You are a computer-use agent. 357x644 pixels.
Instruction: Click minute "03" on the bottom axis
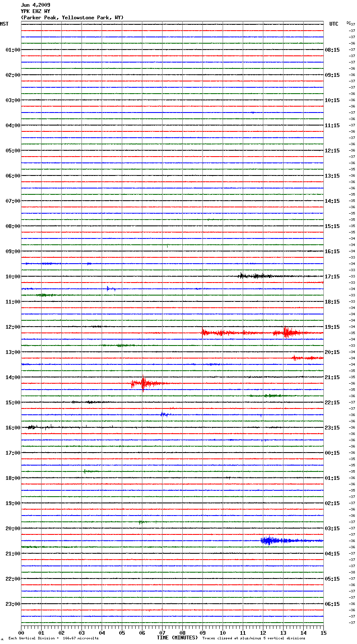click(81, 633)
